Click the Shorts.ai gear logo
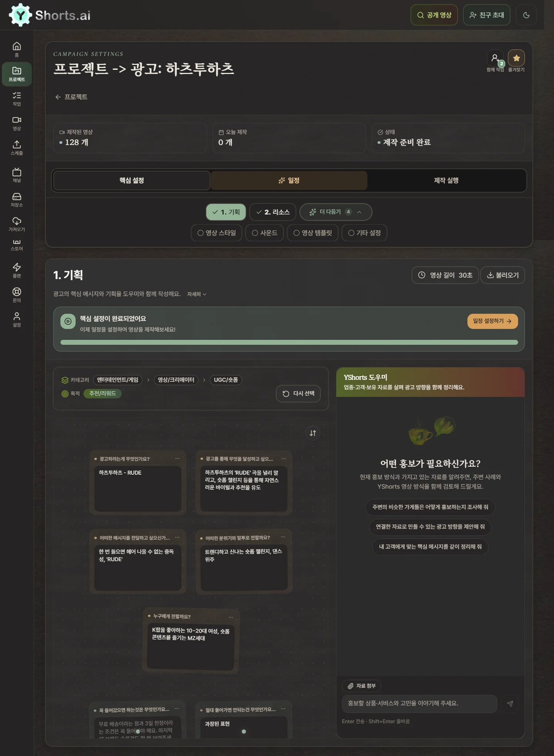The image size is (554, 756). click(20, 15)
